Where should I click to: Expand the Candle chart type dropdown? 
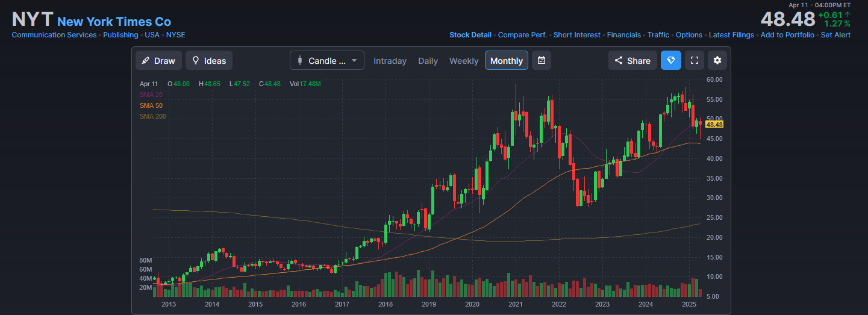[326, 60]
